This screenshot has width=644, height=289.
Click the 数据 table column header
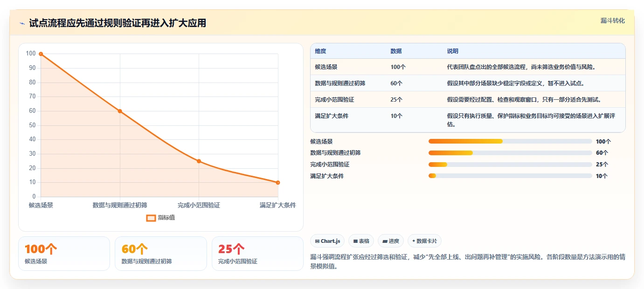[396, 51]
